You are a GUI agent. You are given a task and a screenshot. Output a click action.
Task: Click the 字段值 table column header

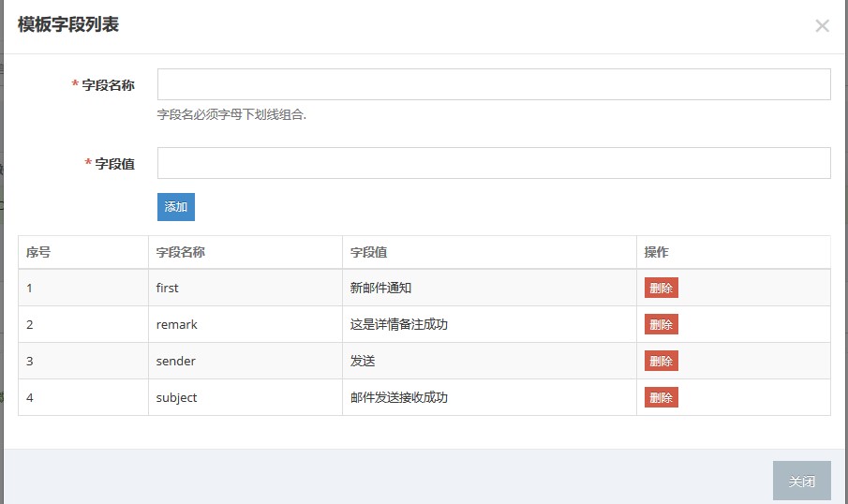pyautogui.click(x=369, y=252)
